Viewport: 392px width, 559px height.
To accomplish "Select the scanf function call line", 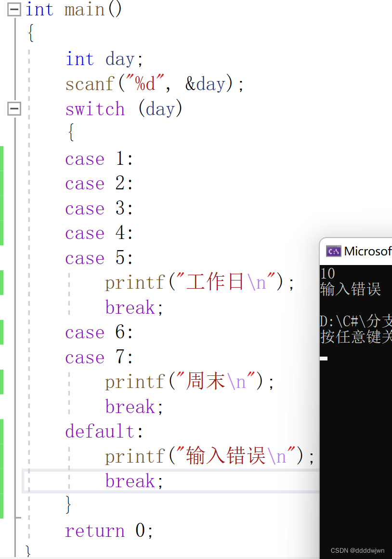I will tap(154, 83).
